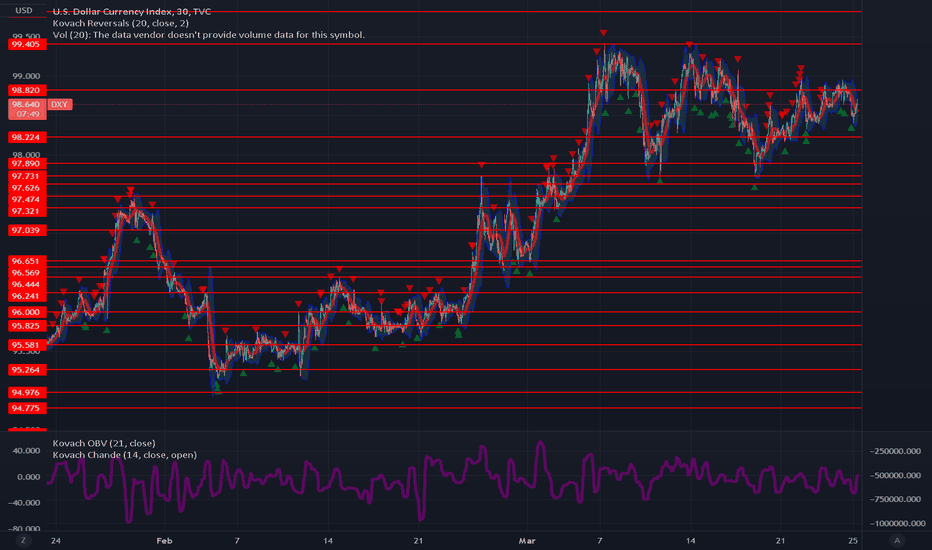Image resolution: width=932 pixels, height=550 pixels.
Task: Select the 98.224 horizontal level label
Action: coord(27,137)
